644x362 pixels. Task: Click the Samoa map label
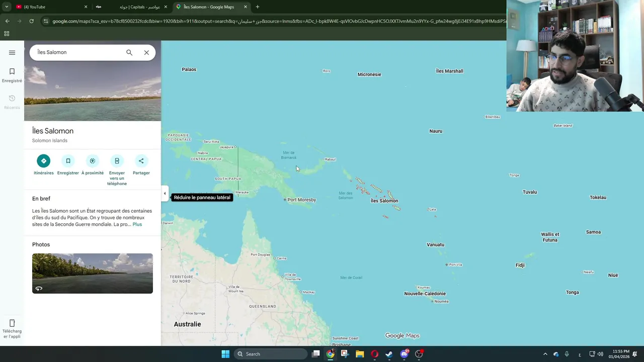(x=593, y=232)
